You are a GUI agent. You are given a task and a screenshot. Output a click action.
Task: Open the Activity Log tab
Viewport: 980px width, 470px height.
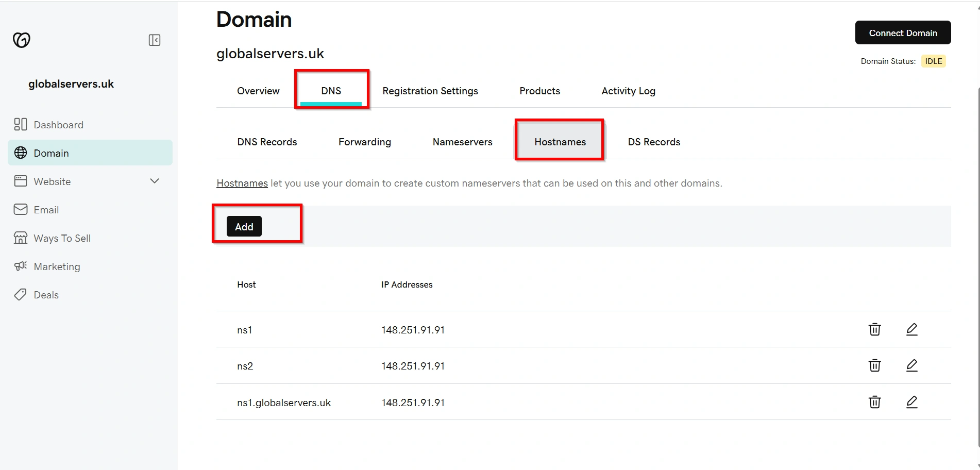628,91
